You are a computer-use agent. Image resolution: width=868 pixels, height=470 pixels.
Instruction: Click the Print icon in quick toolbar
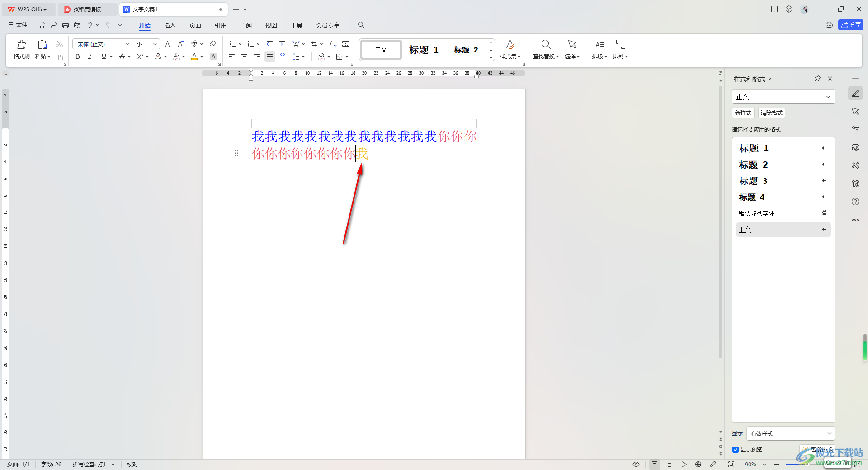[66, 25]
